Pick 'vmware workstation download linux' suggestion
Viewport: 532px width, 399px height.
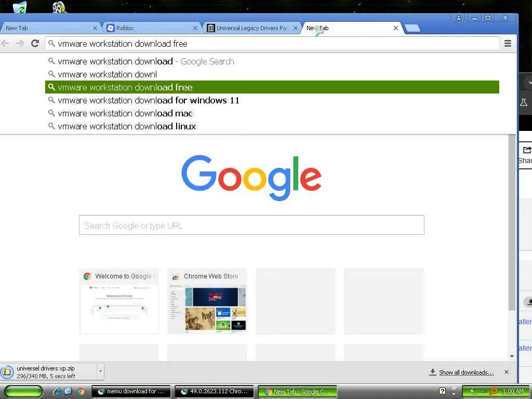tap(272, 126)
